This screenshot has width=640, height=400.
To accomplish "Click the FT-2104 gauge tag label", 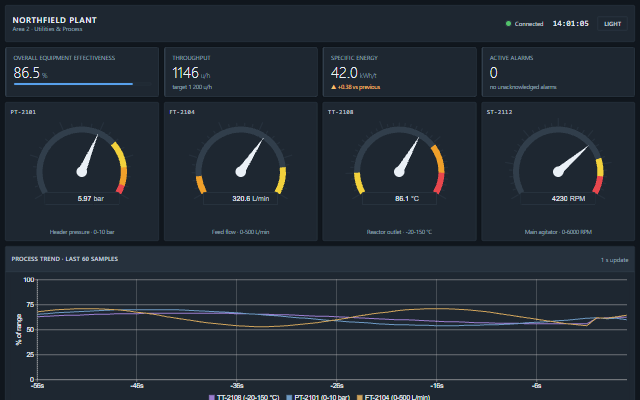I will coord(182,112).
